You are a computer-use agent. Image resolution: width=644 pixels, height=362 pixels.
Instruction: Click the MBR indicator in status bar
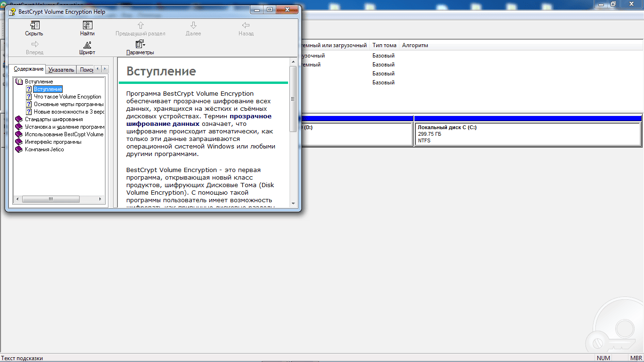click(636, 358)
